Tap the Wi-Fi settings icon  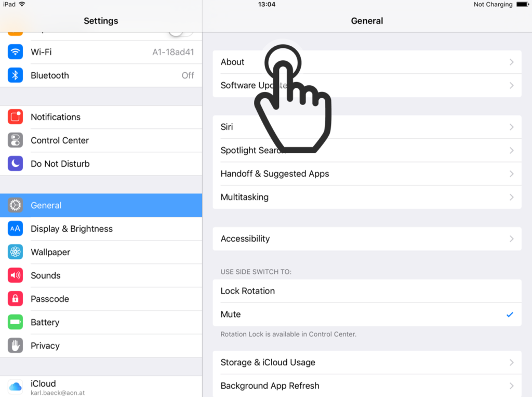15,52
